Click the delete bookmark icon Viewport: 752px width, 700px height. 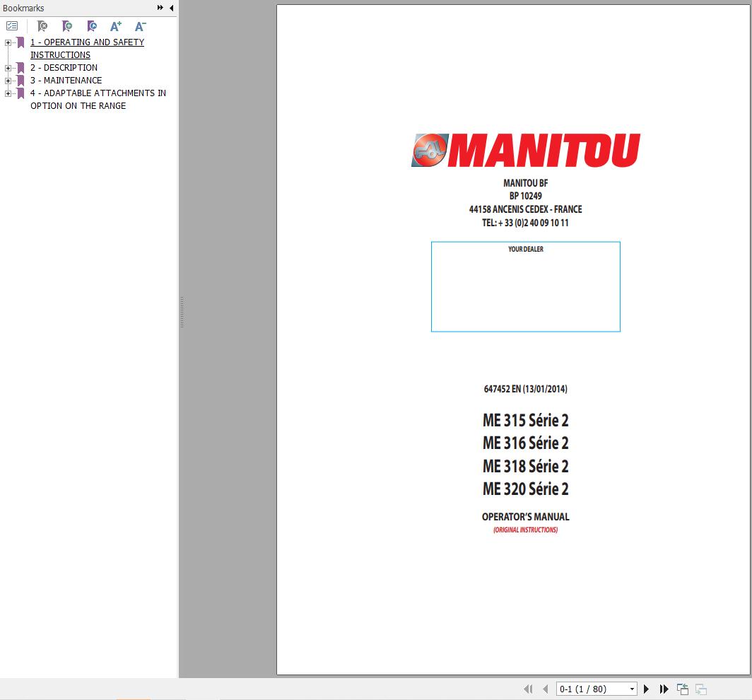[x=42, y=26]
